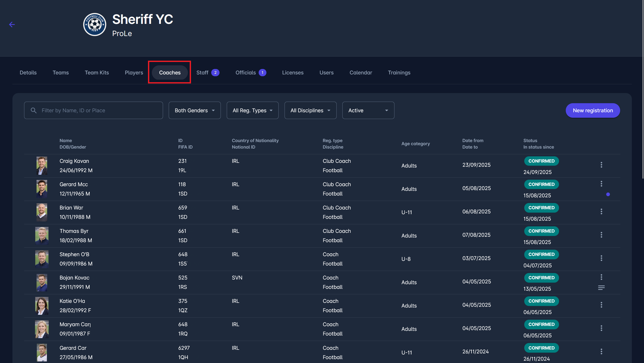Click the back arrow icon
The image size is (644, 363).
(12, 24)
